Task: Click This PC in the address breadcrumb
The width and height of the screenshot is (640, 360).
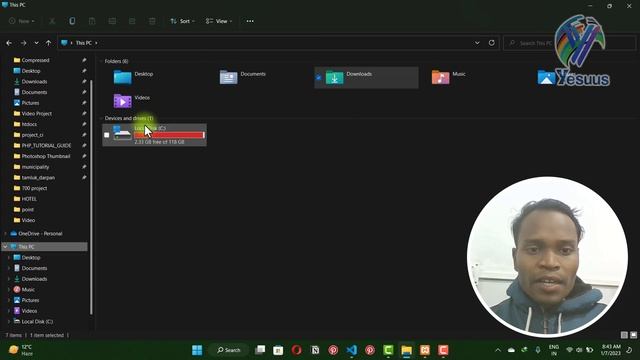Action: point(84,43)
